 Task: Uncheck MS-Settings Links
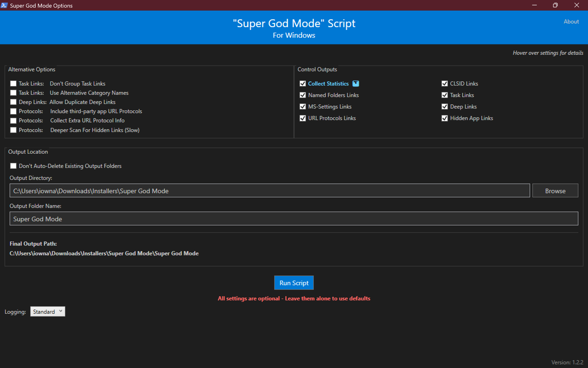[302, 106]
